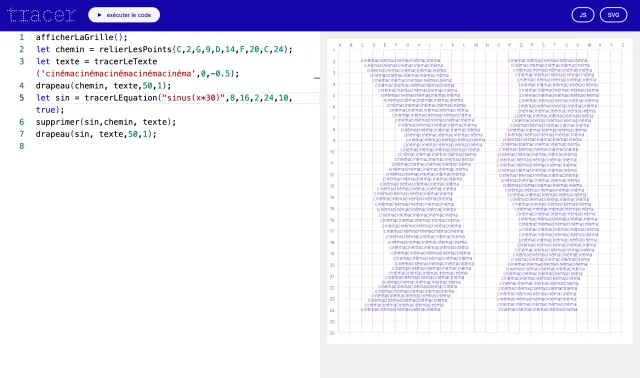Click line 7 drapeau(sin, texte,50,1)
The width and height of the screenshot is (640, 378).
point(96,134)
